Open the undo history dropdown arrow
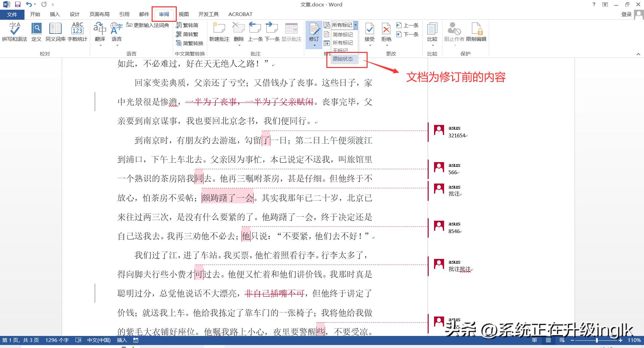 35,4
